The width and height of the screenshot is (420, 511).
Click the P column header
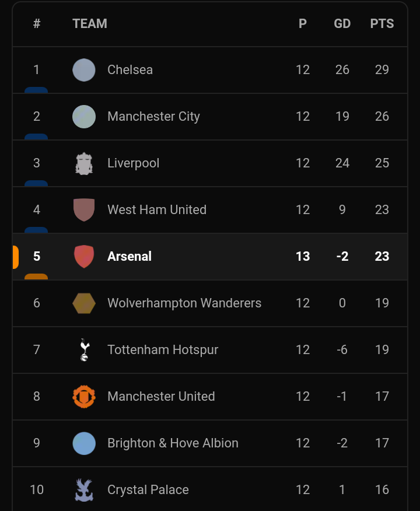coord(303,23)
